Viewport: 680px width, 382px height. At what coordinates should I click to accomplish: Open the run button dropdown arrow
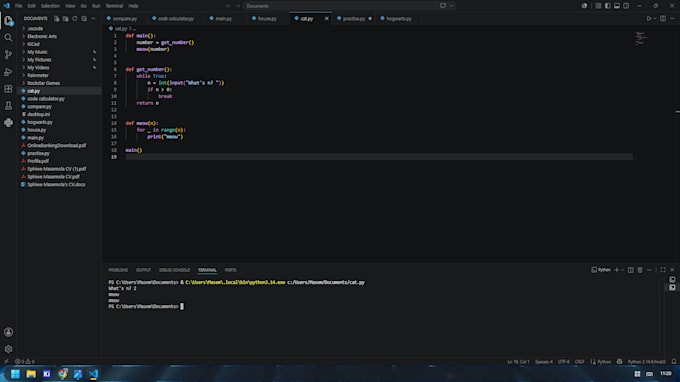click(x=655, y=19)
